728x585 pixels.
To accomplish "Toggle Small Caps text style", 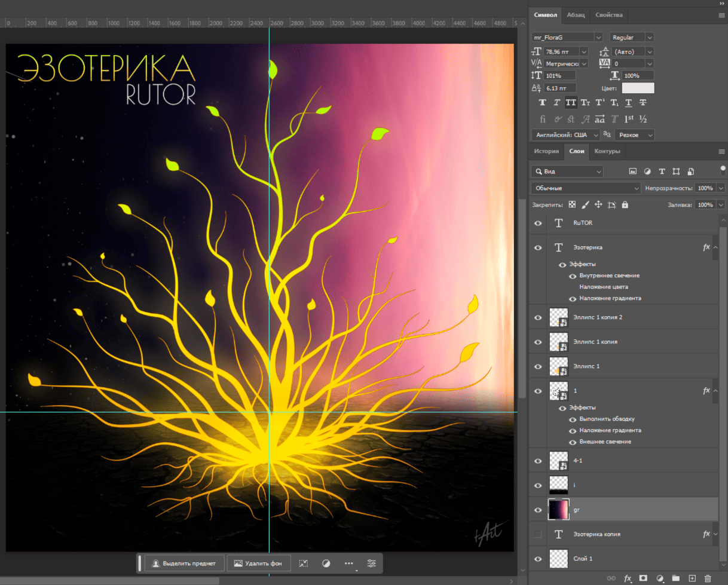I will pyautogui.click(x=586, y=103).
